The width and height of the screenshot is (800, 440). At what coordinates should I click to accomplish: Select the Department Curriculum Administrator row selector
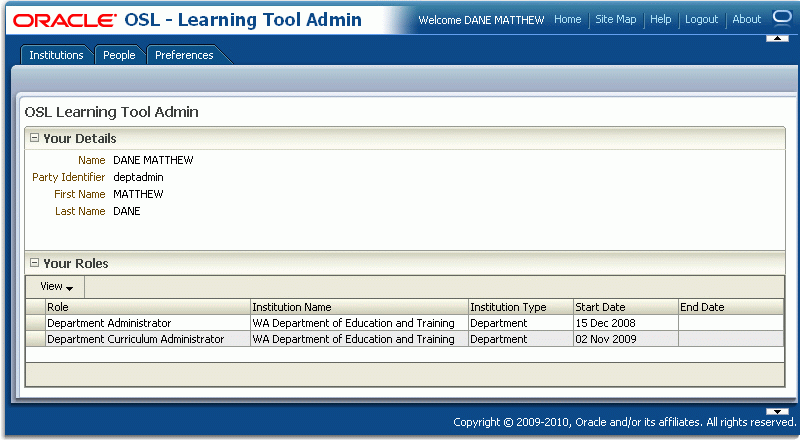click(x=36, y=339)
